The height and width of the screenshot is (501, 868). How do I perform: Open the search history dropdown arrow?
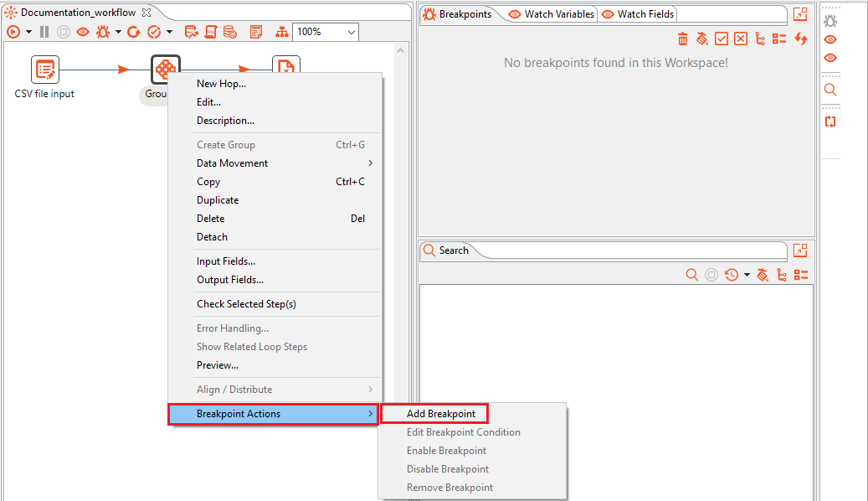pyautogui.click(x=747, y=275)
